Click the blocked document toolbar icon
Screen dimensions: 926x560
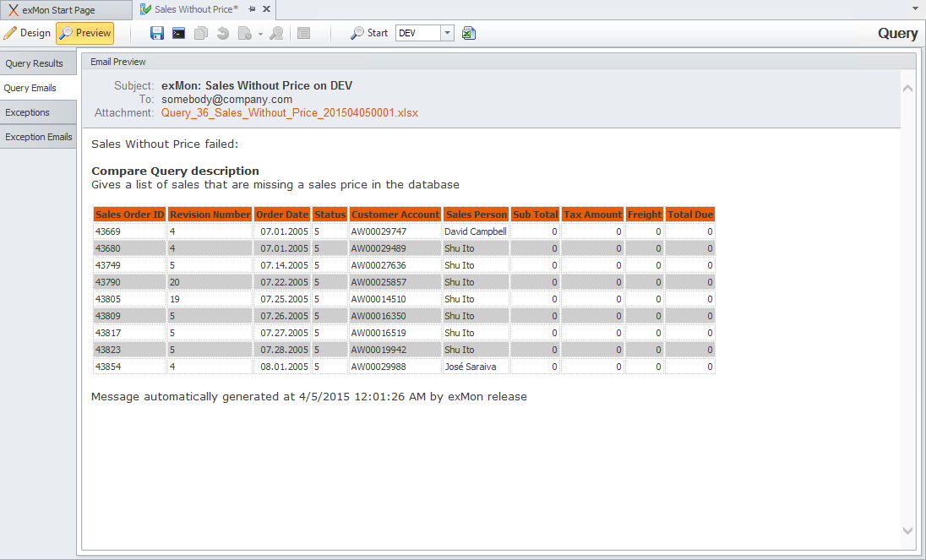244,33
